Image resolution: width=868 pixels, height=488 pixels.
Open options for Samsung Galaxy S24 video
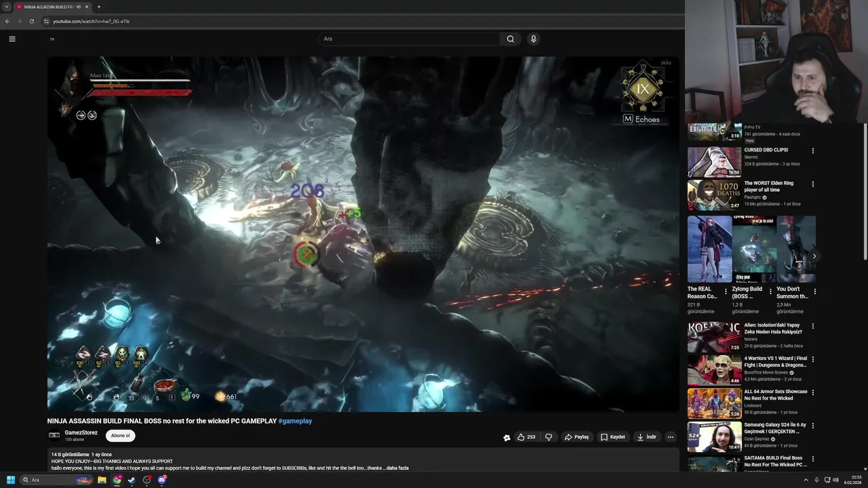coord(813,426)
